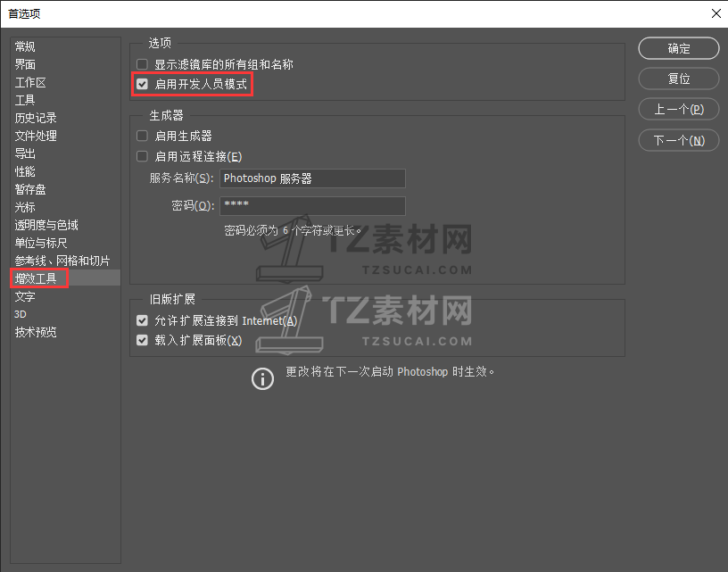The height and width of the screenshot is (572, 728).
Task: Go to the 3D preferences category
Action: (21, 314)
